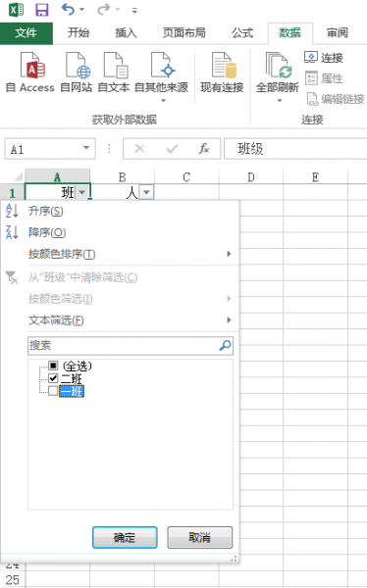367x588 pixels.
Task: Click 从"班级"中清除筛选(C)
Action: (x=120, y=277)
